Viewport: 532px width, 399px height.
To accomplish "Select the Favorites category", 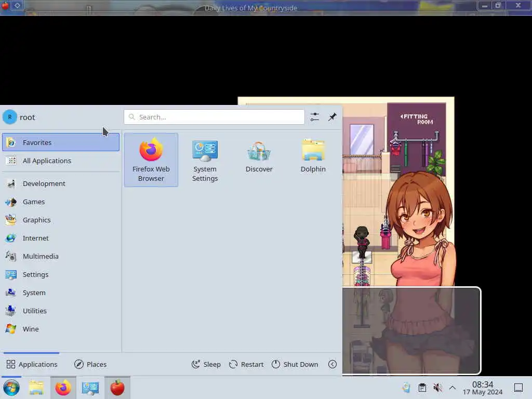I will [61, 142].
